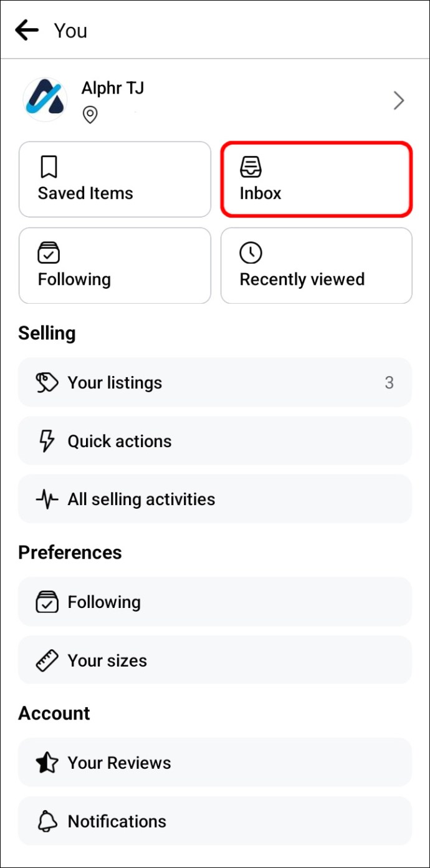This screenshot has width=430, height=868.
Task: Tap the lightning bolt Quick actions icon
Action: pos(47,441)
